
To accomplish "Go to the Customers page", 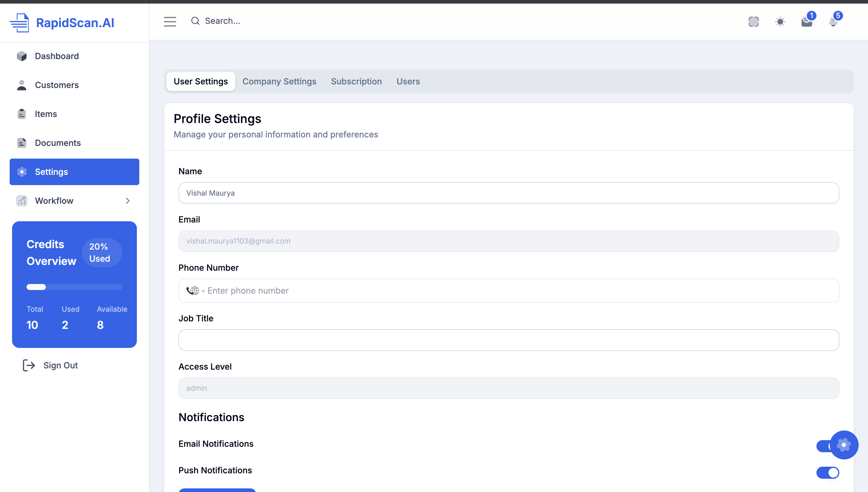I will [57, 85].
